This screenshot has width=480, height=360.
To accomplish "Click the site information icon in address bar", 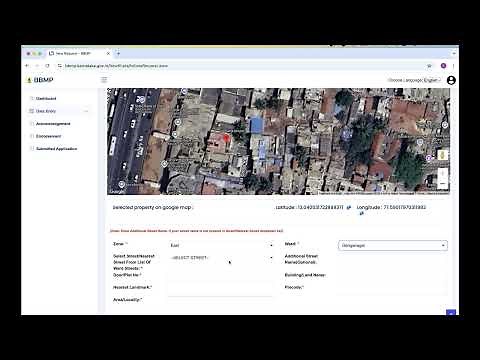I will tap(60, 66).
